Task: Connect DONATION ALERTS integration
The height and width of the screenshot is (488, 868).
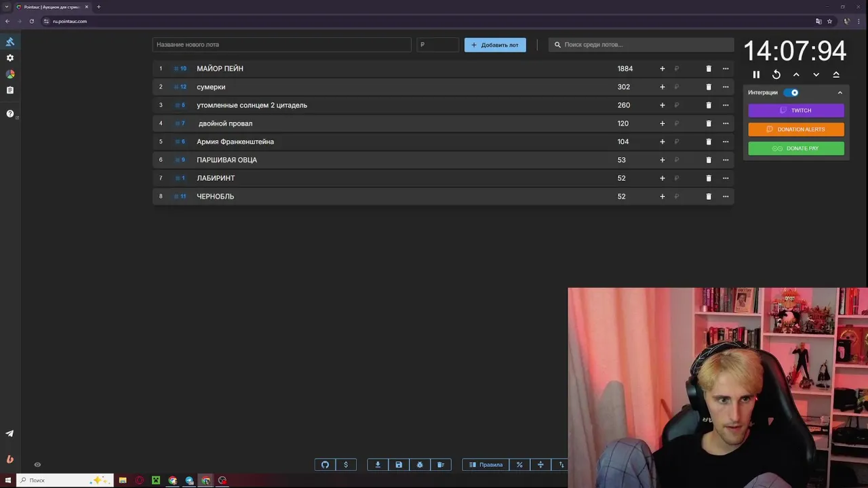Action: pyautogui.click(x=796, y=129)
